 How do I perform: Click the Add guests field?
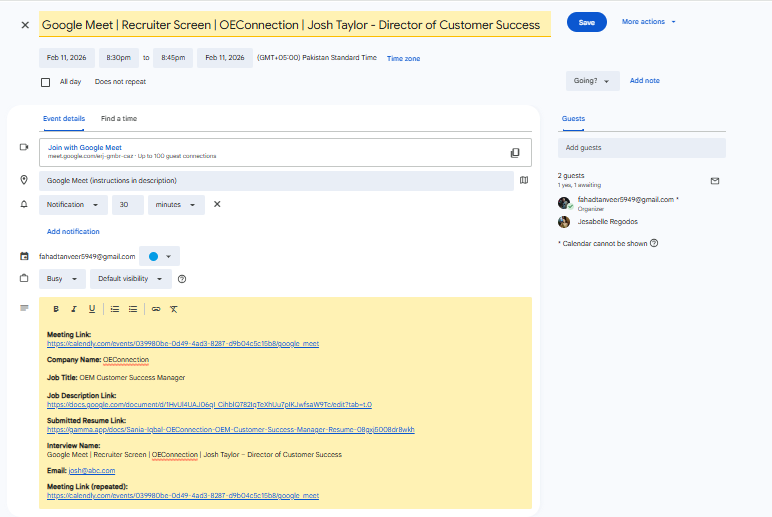(642, 148)
